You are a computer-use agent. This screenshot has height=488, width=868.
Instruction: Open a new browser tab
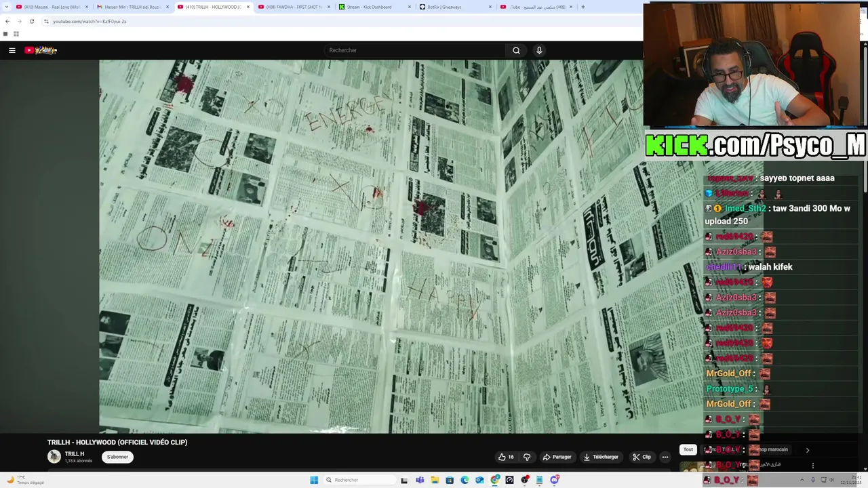click(583, 7)
